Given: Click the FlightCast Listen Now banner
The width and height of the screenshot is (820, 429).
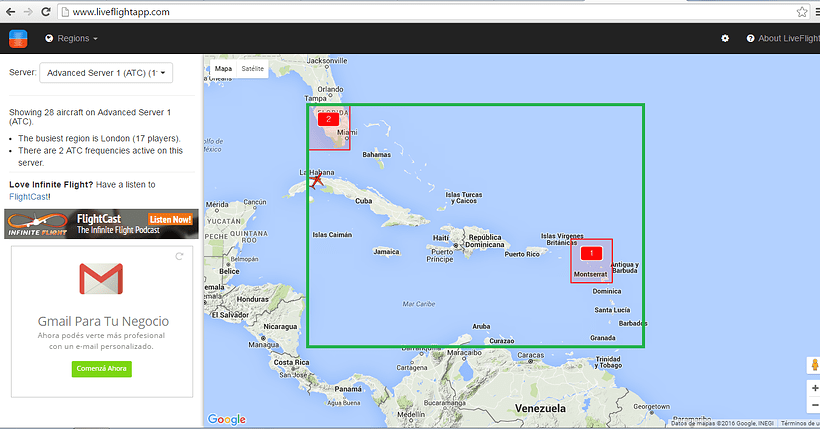Looking at the screenshot, I should (x=101, y=224).
